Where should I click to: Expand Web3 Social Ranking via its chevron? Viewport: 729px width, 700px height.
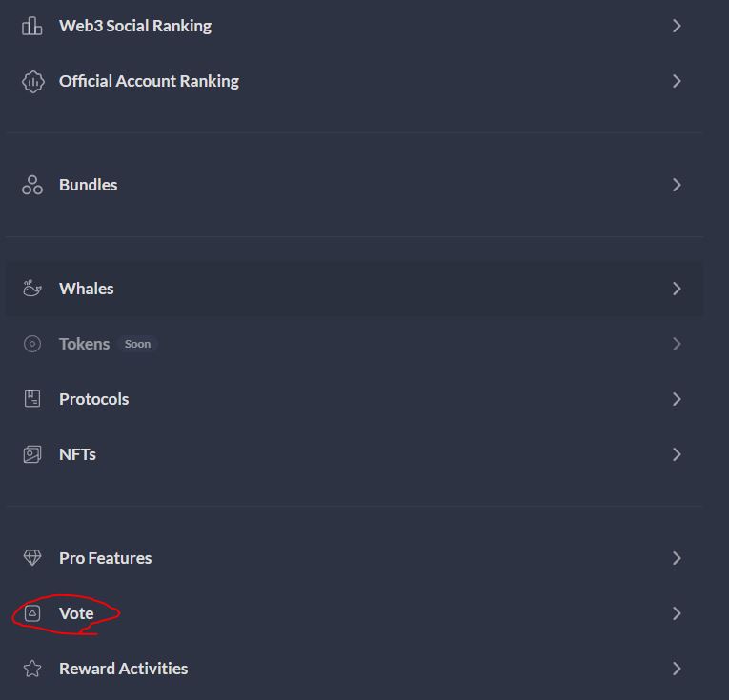[x=677, y=26]
